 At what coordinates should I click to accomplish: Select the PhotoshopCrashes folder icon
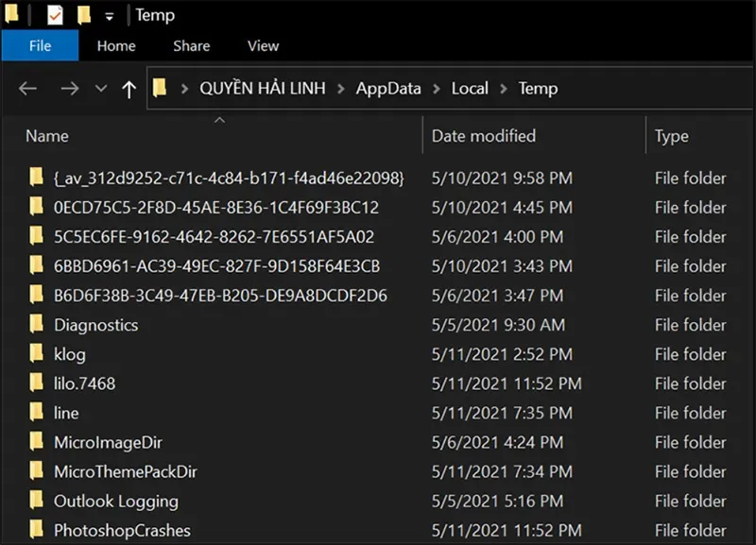[37, 530]
